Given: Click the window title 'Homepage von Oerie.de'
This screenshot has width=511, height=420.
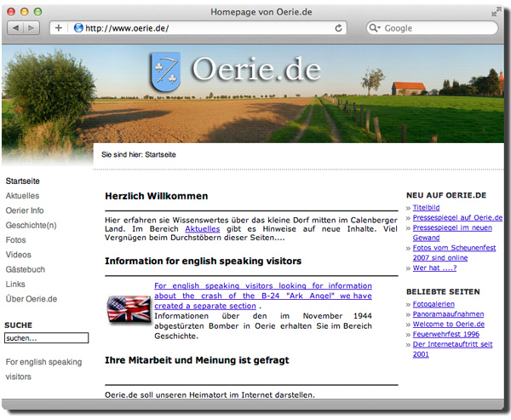Looking at the screenshot, I should 261,12.
